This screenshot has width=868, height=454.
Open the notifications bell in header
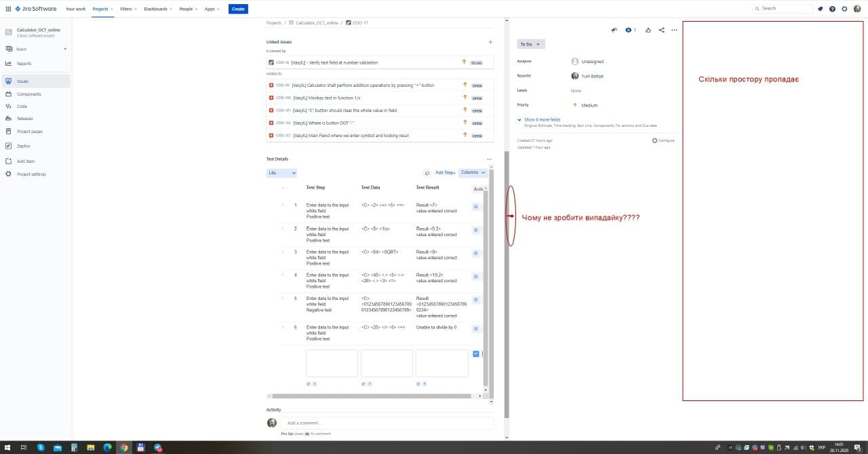click(x=821, y=9)
